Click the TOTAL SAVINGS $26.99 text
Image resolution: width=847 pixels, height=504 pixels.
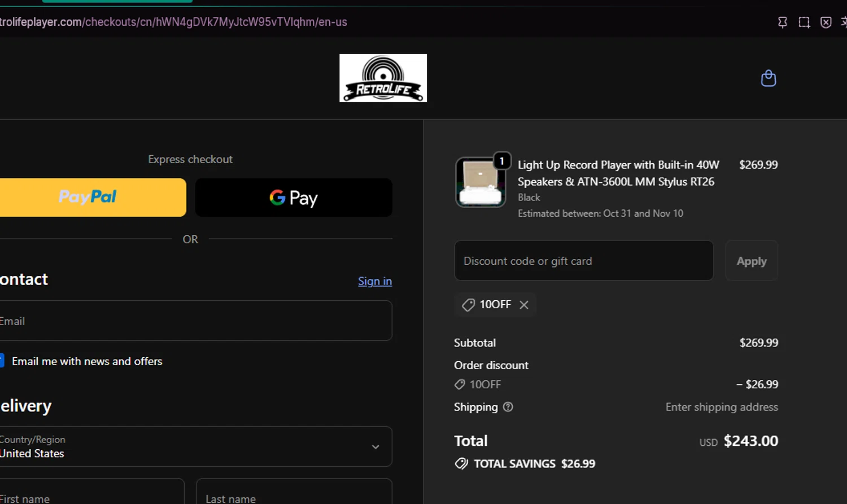pos(534,464)
